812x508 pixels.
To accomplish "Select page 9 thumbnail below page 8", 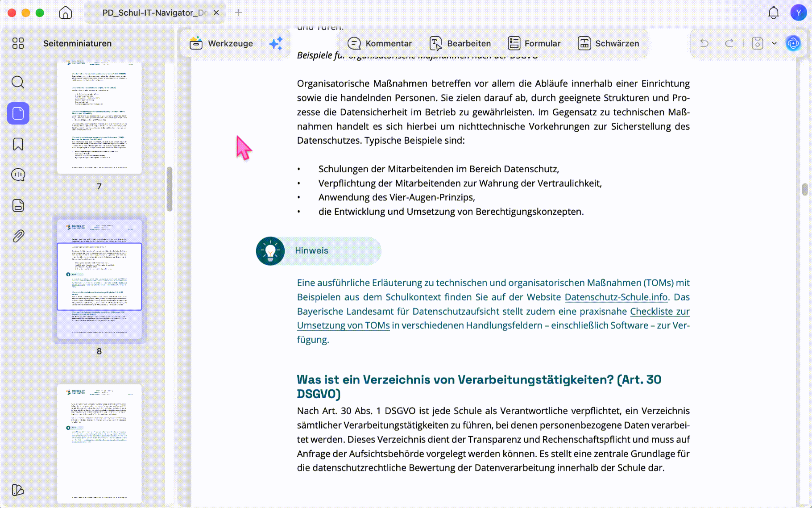I will pyautogui.click(x=99, y=444).
